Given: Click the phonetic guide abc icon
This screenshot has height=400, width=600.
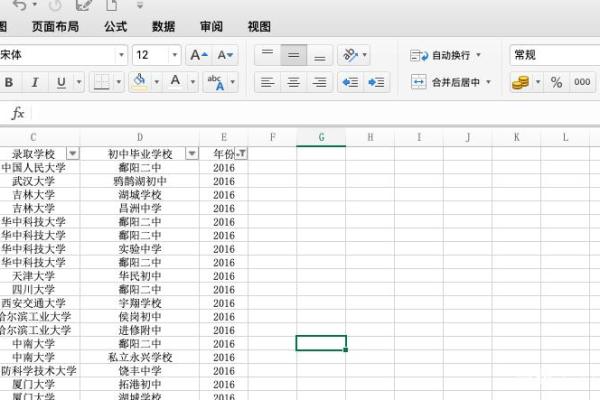Looking at the screenshot, I should point(215,82).
